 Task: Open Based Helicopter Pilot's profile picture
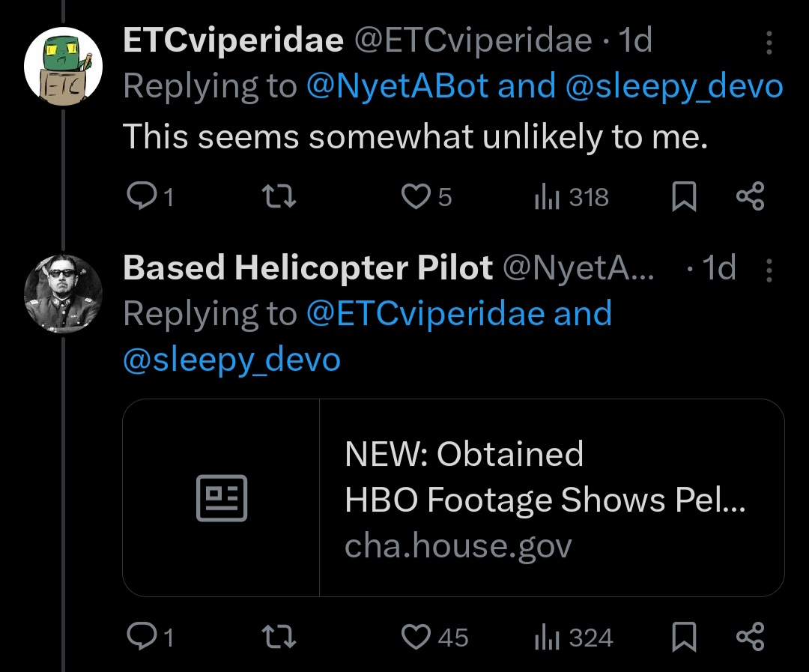63,294
